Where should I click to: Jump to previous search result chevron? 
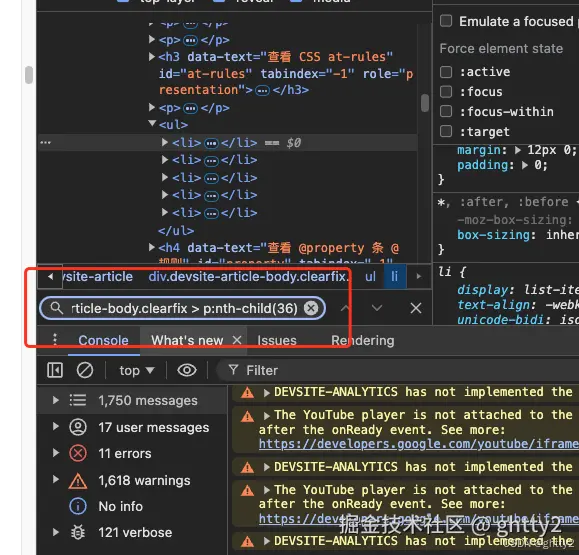[x=344, y=308]
